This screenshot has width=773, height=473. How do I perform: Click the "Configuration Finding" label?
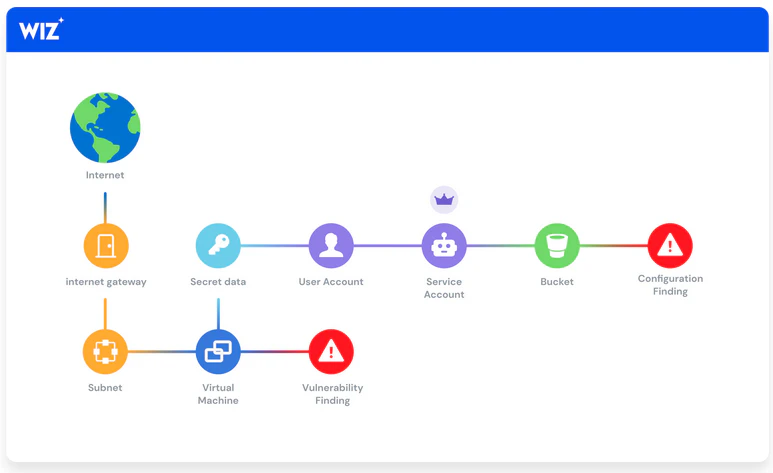click(670, 285)
